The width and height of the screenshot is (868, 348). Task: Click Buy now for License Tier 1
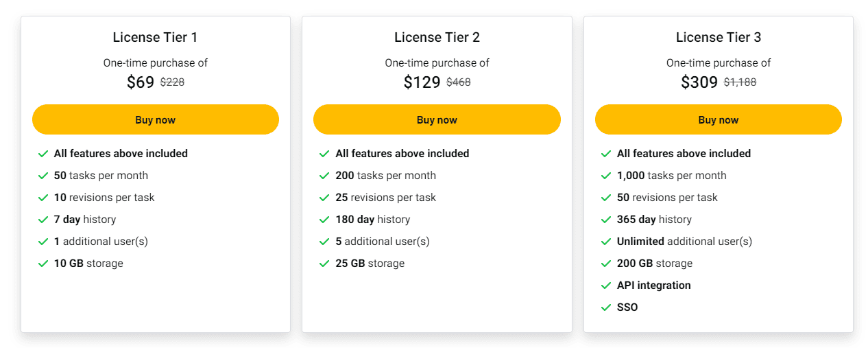coord(155,119)
